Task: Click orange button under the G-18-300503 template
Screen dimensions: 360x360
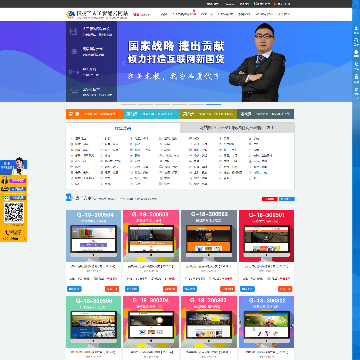Action: [170, 289]
